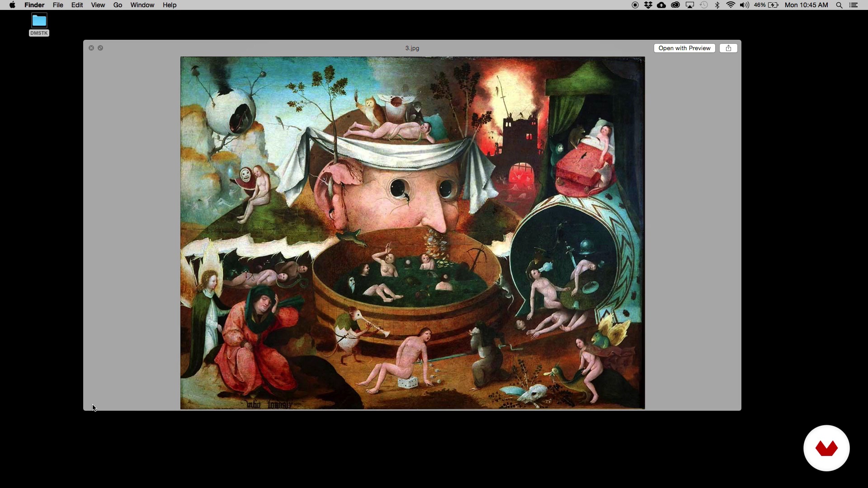Open Spotlight search
This screenshot has width=868, height=488.
pos(840,5)
